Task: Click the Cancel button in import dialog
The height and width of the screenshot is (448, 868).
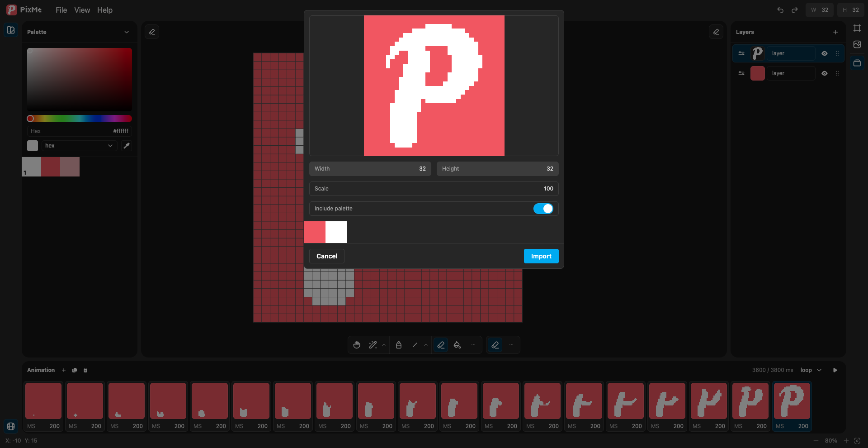Action: [x=327, y=256]
